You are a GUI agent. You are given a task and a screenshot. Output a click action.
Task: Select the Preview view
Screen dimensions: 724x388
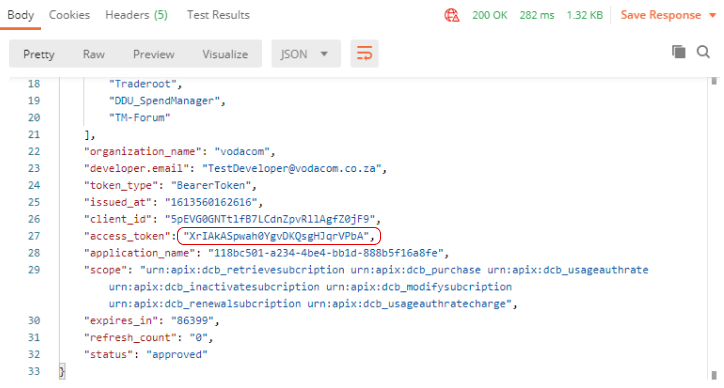tap(154, 54)
